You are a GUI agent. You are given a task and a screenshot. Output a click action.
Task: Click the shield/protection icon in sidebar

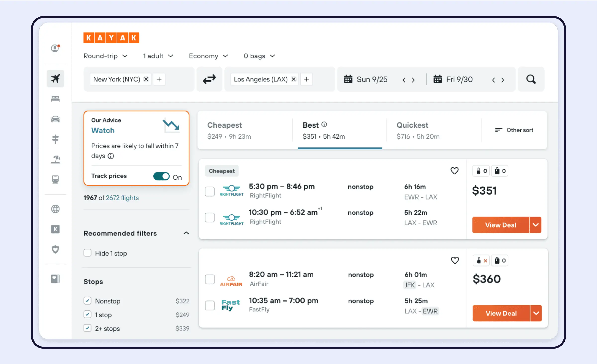click(55, 249)
